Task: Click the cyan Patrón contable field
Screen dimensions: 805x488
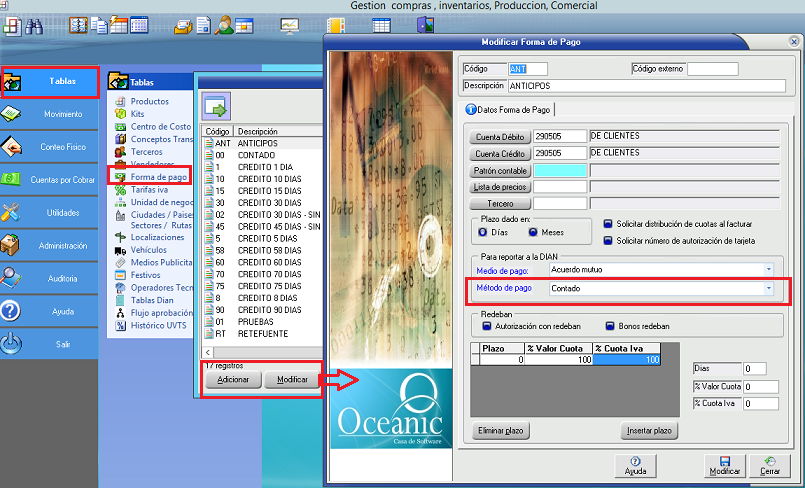Action: pyautogui.click(x=560, y=171)
